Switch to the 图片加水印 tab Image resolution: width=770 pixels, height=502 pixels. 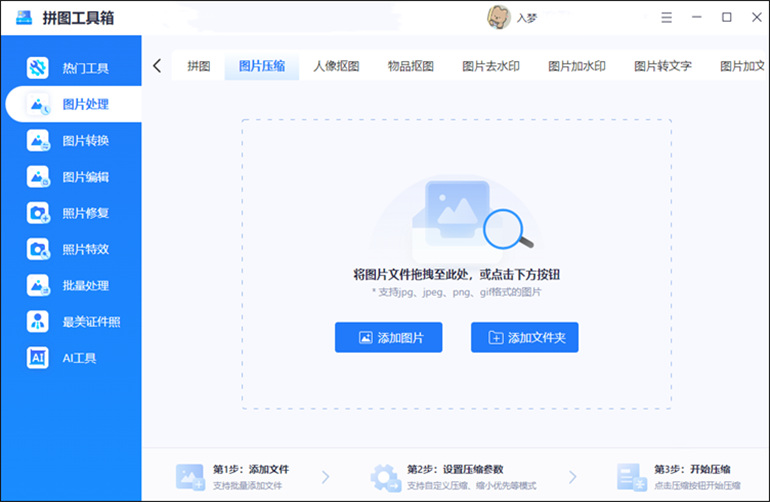click(577, 66)
